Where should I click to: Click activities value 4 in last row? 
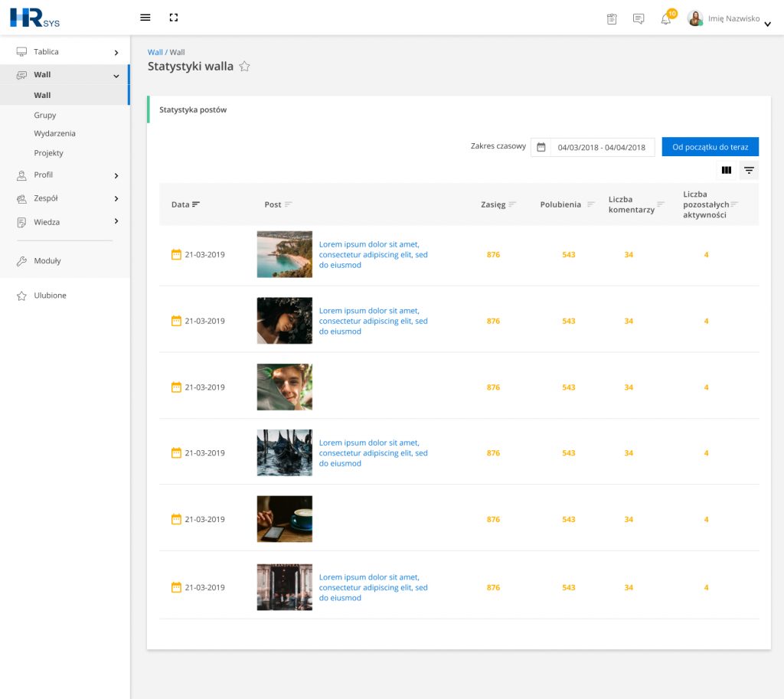[706, 587]
